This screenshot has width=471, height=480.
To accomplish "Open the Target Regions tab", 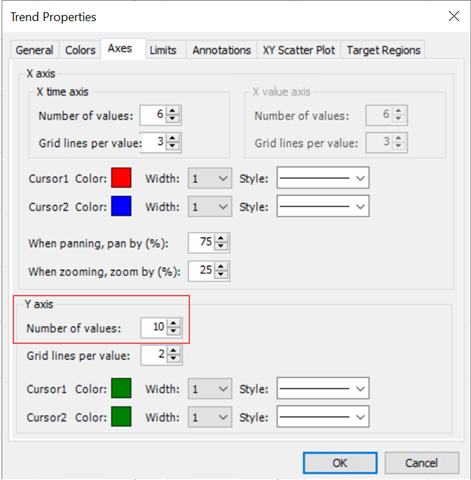I will click(383, 50).
